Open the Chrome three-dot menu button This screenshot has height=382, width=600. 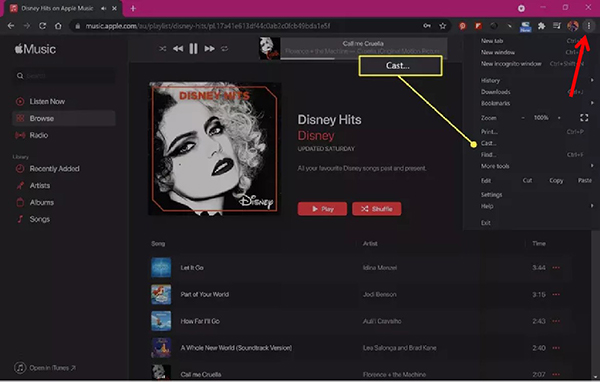pos(589,26)
